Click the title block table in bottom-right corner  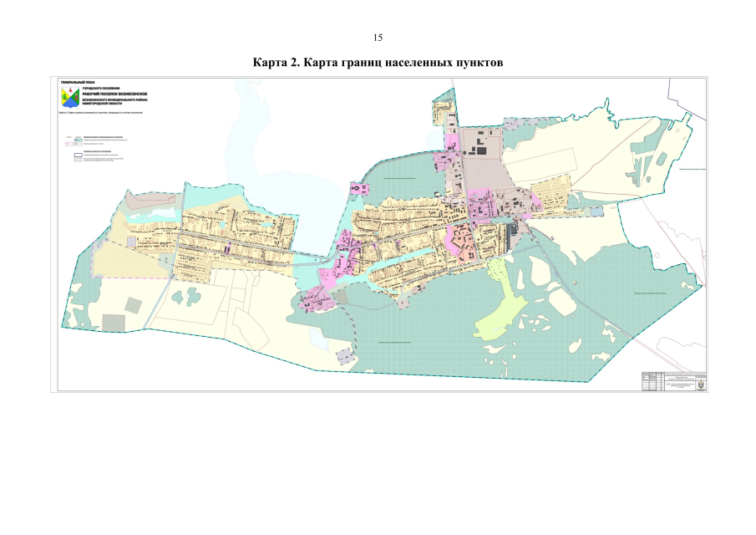click(673, 381)
